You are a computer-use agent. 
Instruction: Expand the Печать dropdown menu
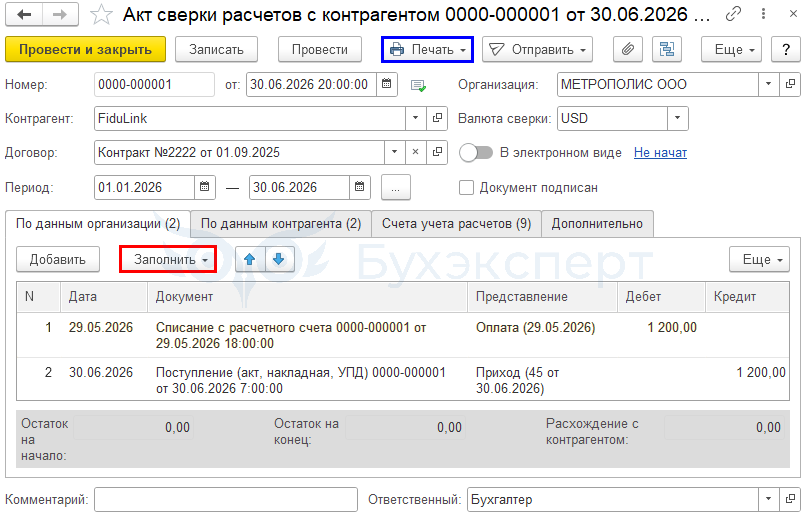click(427, 49)
